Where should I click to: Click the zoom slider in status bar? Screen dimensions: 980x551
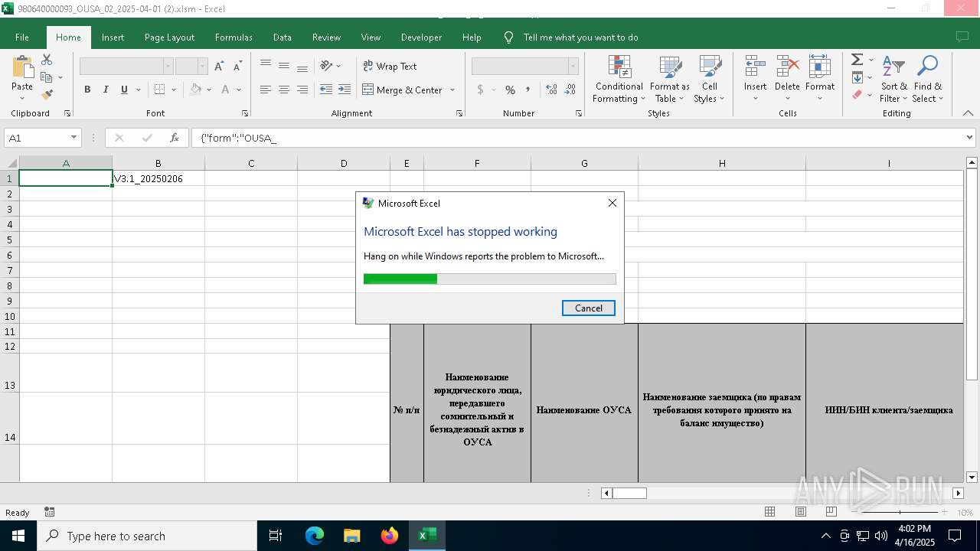pyautogui.click(x=900, y=512)
